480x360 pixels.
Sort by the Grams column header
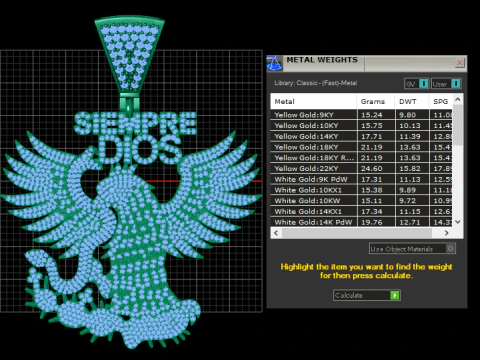coord(376,102)
